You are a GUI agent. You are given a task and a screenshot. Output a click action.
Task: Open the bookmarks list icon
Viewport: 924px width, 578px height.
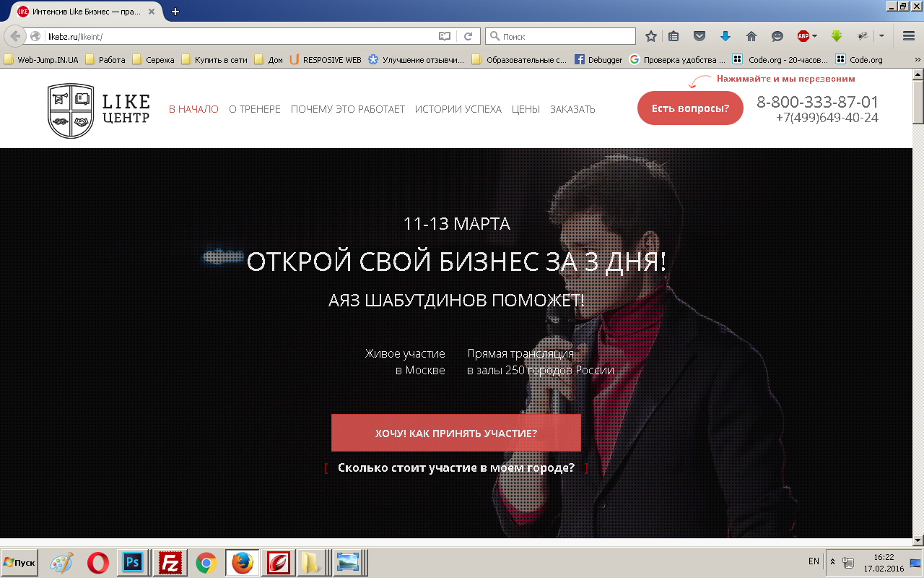674,36
